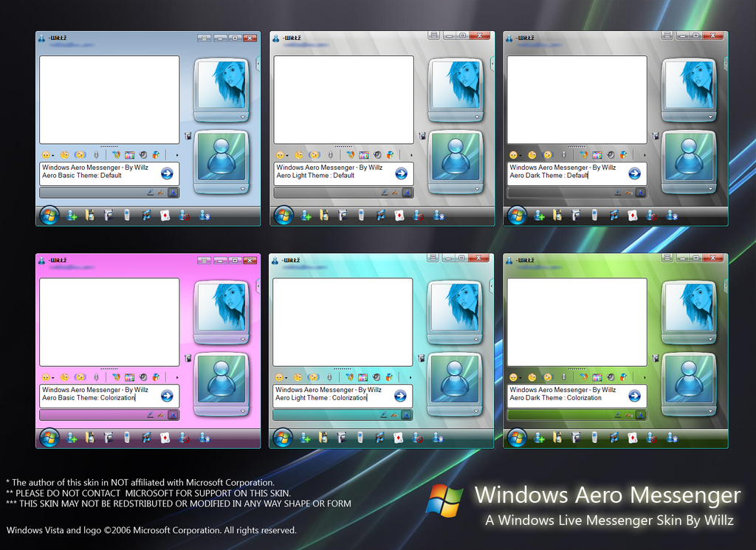This screenshot has height=550, width=756.
Task: Click nudge icon in green Dark Colorization window
Action: (548, 377)
